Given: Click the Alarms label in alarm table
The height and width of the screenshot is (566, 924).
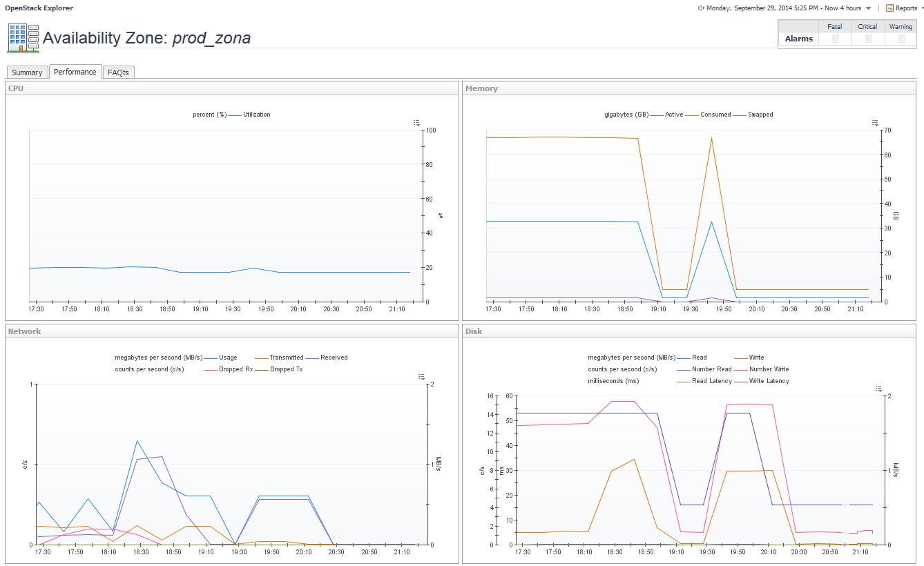Looking at the screenshot, I should [x=798, y=39].
